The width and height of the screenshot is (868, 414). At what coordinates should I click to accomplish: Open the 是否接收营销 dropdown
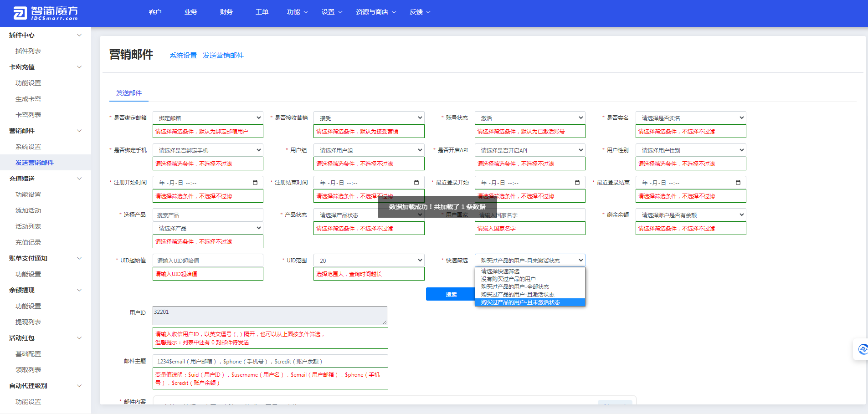pos(369,118)
